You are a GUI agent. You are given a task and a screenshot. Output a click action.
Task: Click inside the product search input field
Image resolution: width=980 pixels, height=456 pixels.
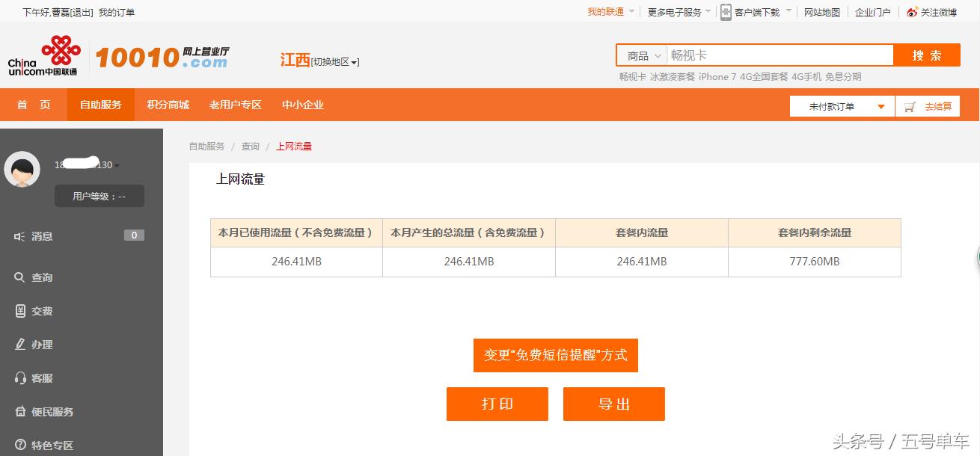click(778, 55)
